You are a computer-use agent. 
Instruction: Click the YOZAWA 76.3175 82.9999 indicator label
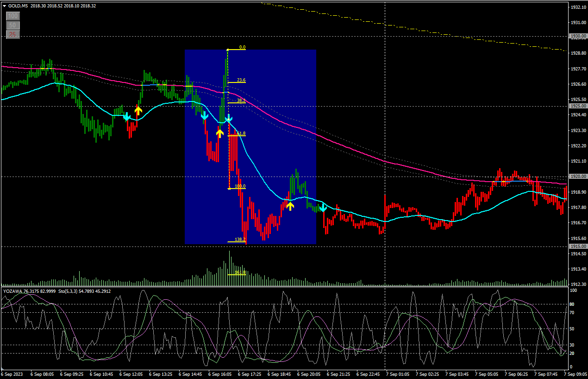[29, 291]
